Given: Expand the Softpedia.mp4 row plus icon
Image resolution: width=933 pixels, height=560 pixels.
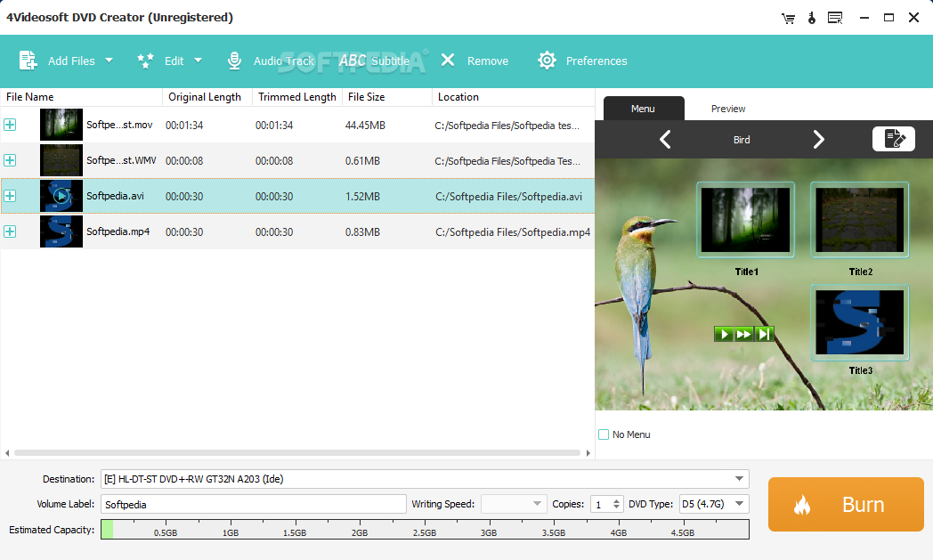Looking at the screenshot, I should (10, 231).
